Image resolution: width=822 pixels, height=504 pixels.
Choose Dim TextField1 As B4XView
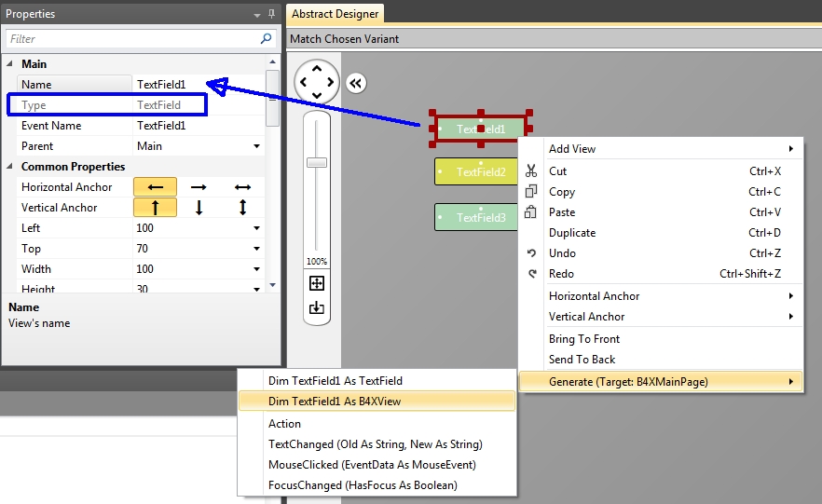(377, 402)
